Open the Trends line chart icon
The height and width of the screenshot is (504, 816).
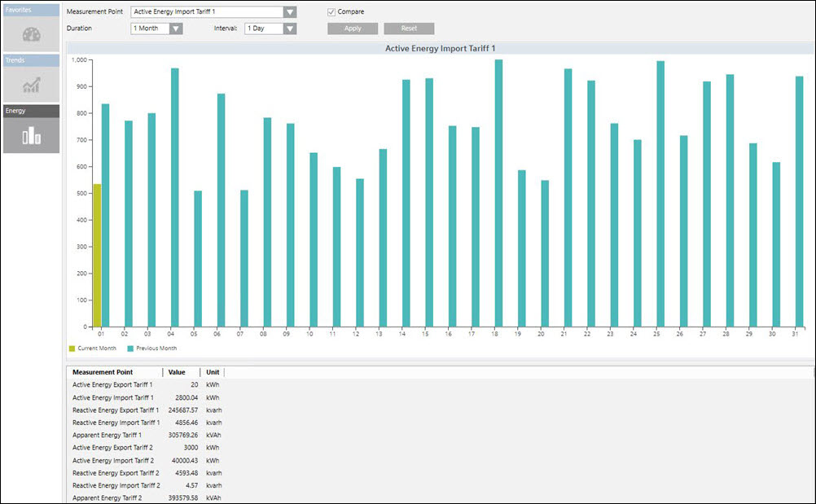coord(31,85)
